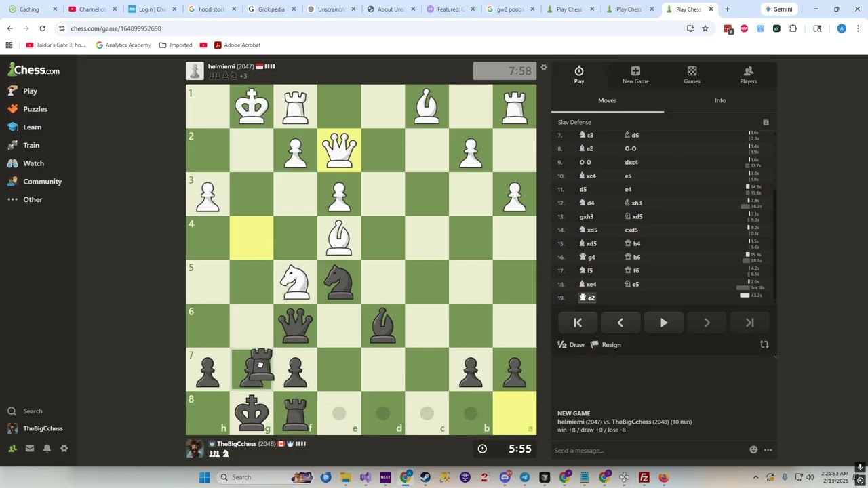The width and height of the screenshot is (868, 488).
Task: Open the Play section in sidebar
Action: pyautogui.click(x=23, y=91)
